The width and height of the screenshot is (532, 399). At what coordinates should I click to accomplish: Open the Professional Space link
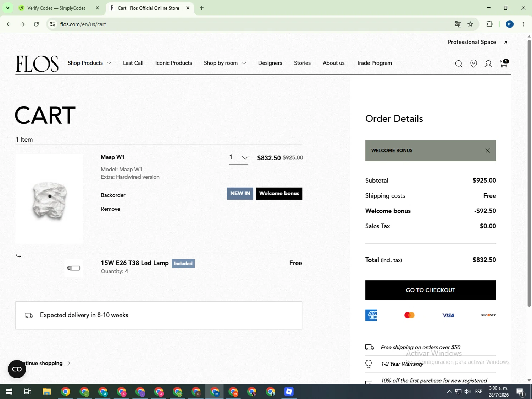tap(477, 42)
